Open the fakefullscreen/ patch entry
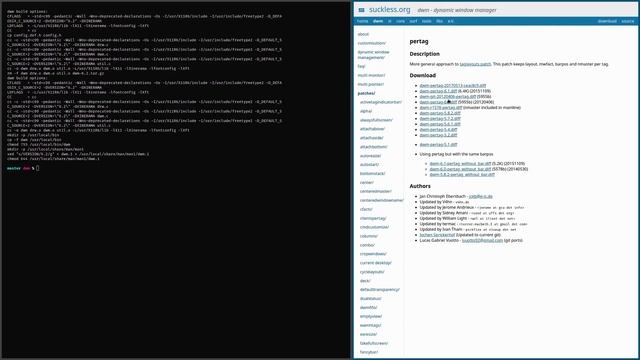This screenshot has height=360, width=640. (374, 343)
